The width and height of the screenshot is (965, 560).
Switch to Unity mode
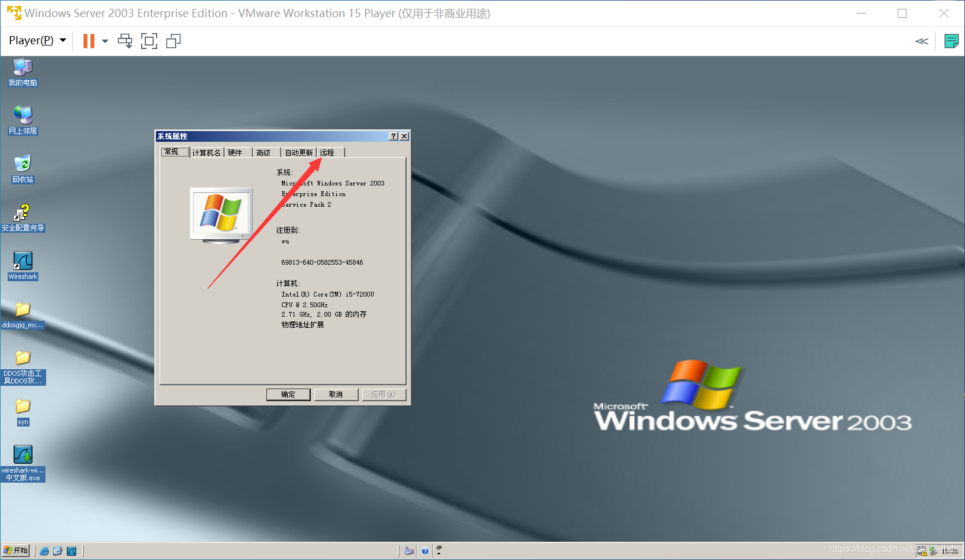(x=173, y=41)
